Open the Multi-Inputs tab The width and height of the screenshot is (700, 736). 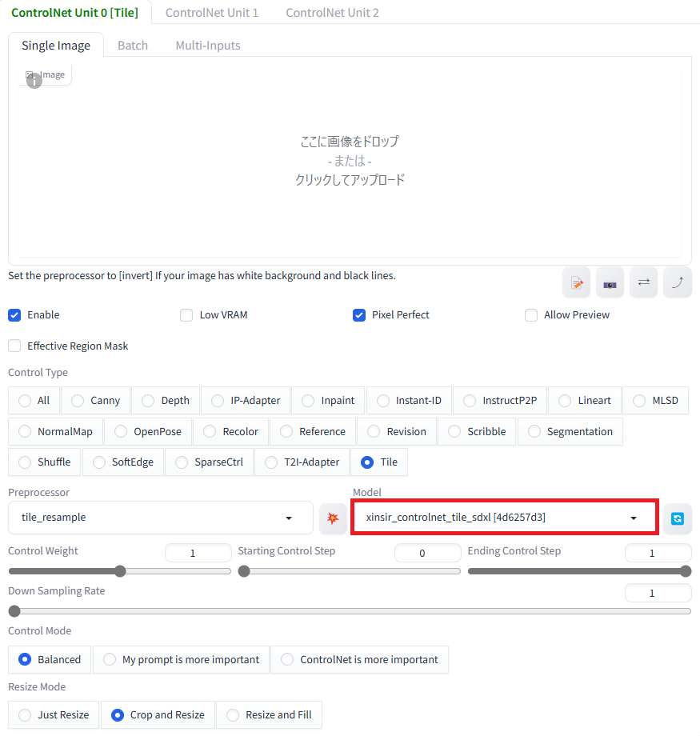208,46
